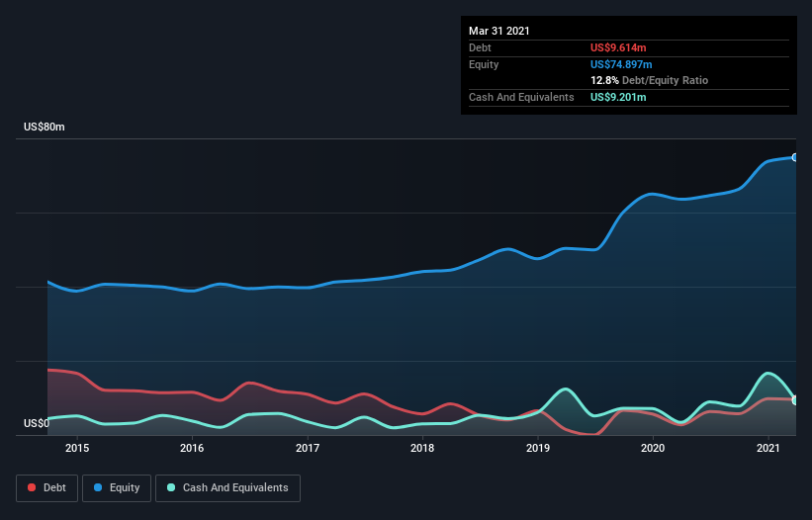Select the 2017 x-axis label
Screen dimensions: 812x520
307,448
